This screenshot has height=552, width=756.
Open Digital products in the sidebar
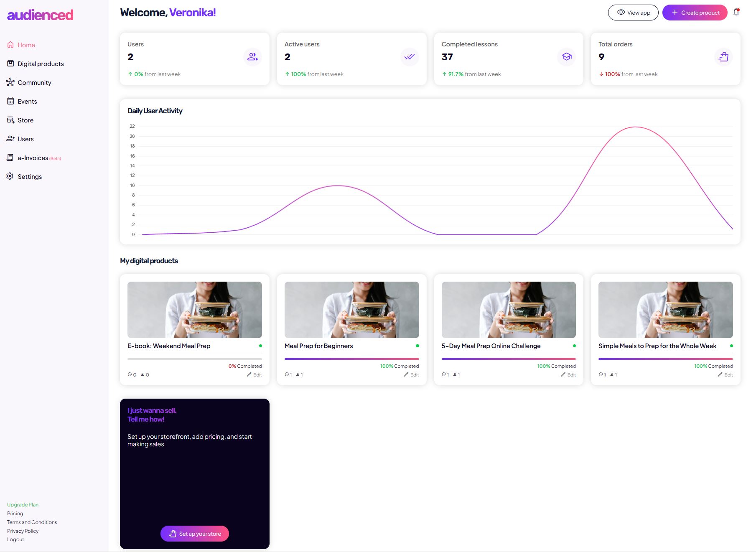pyautogui.click(x=41, y=64)
